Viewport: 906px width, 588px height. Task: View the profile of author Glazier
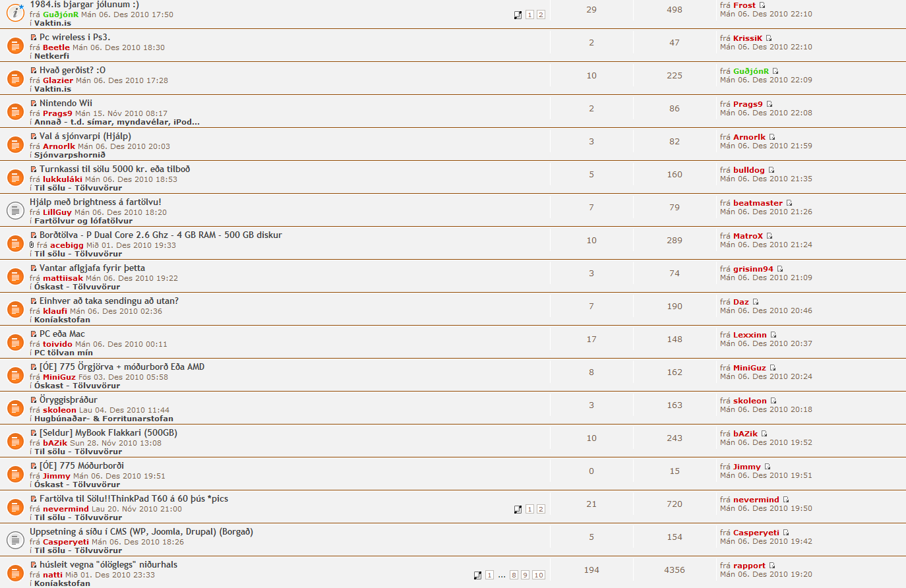point(58,80)
